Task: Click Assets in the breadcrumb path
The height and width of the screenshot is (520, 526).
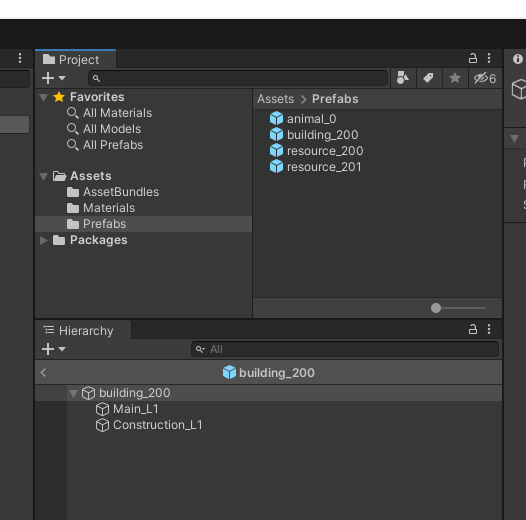Action: [x=275, y=99]
